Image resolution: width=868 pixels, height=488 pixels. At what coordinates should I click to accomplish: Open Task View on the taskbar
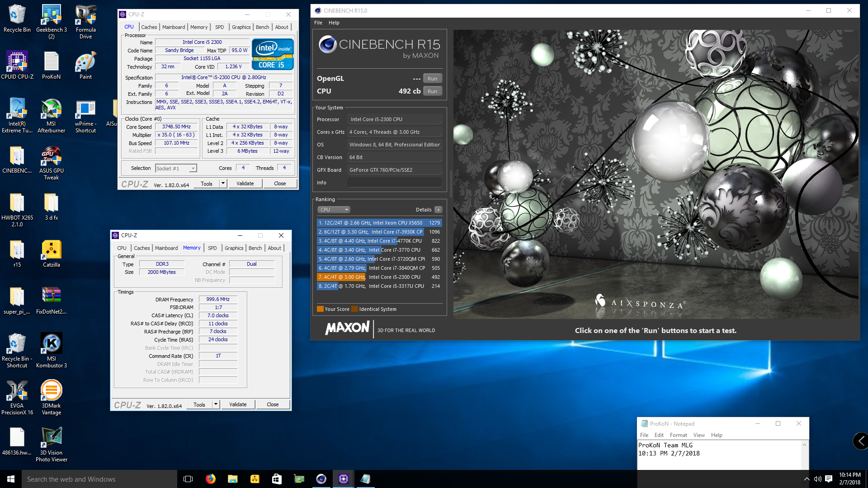189,479
